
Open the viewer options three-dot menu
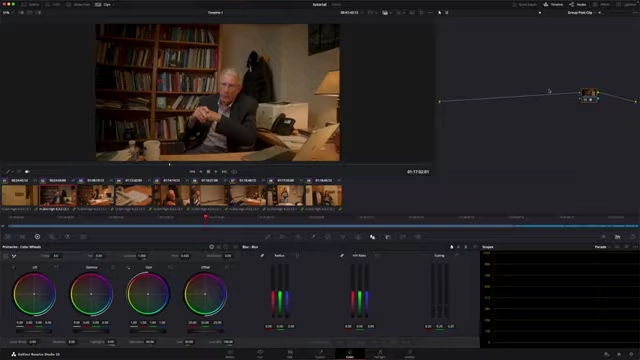point(430,13)
